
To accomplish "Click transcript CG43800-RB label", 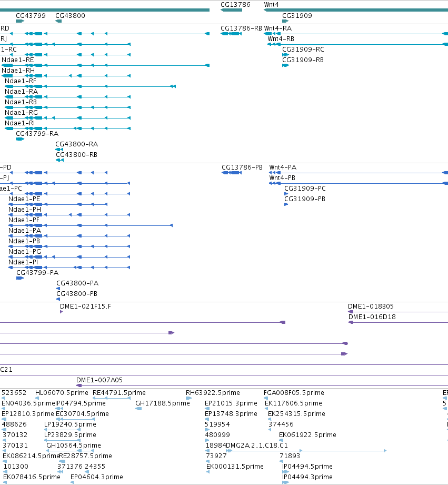I will 77,155.
